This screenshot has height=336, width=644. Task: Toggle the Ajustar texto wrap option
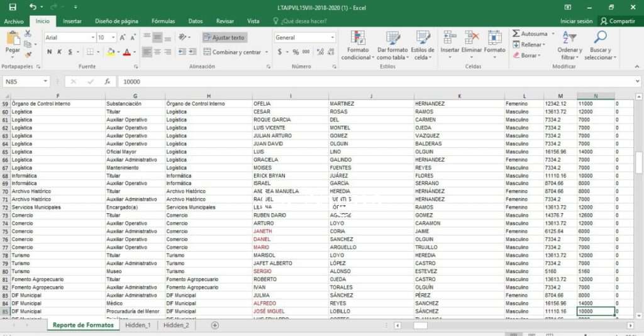pos(225,38)
